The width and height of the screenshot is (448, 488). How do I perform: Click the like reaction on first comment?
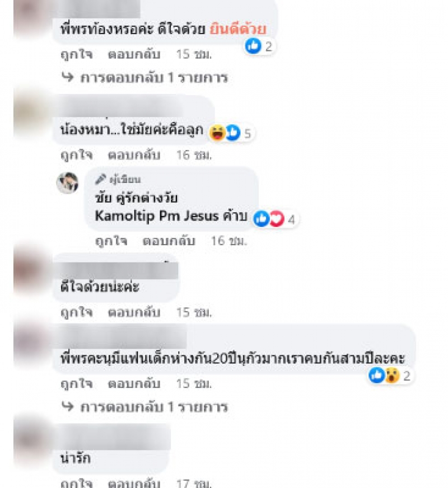(x=253, y=46)
